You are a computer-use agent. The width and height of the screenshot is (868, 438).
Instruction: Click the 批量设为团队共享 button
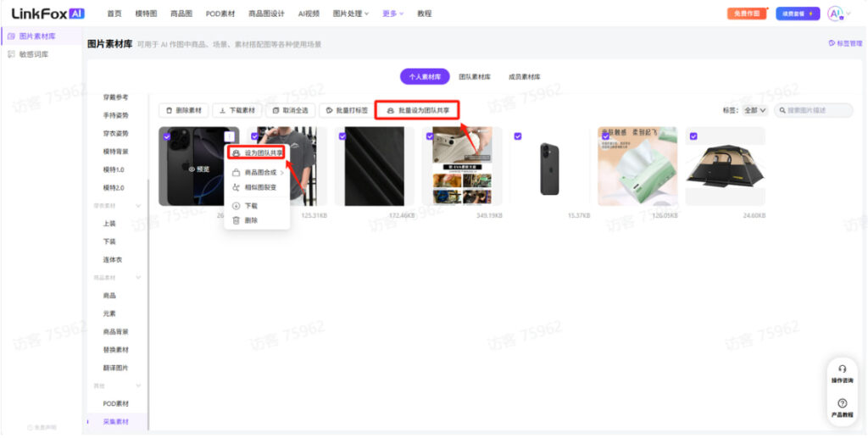417,110
